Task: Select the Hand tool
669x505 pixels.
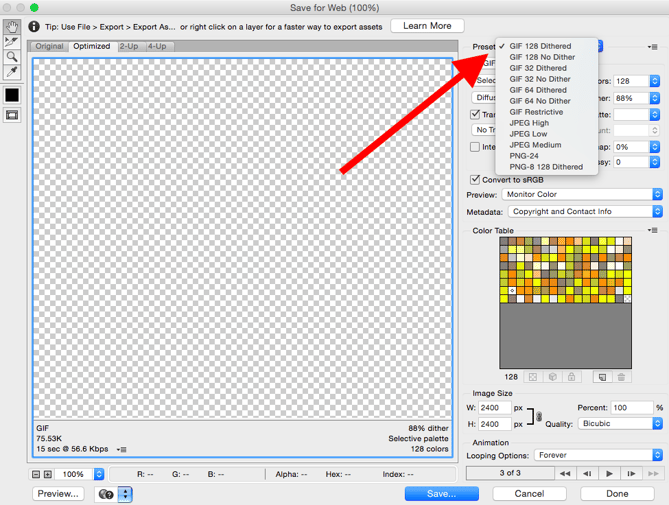Action: (x=12, y=26)
